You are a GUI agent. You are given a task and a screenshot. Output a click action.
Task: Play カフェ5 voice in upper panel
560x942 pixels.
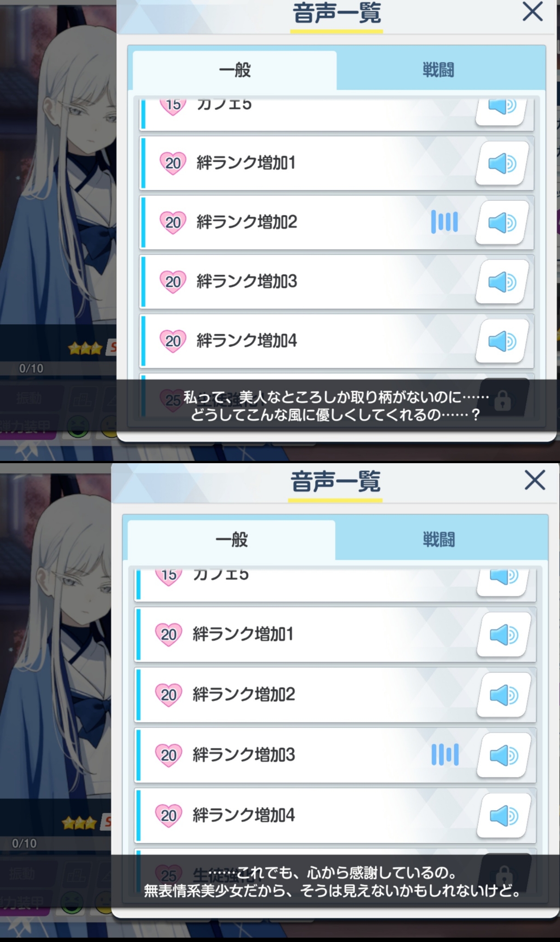point(502,110)
